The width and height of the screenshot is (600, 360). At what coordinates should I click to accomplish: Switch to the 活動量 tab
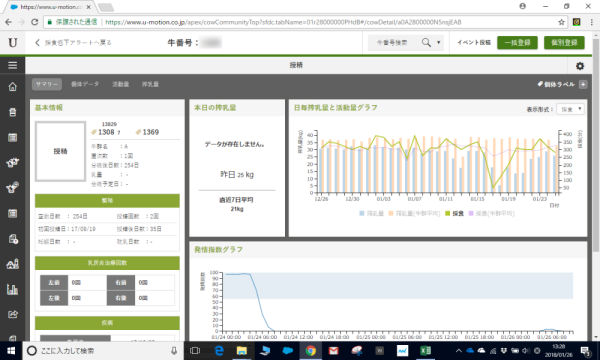tap(121, 84)
